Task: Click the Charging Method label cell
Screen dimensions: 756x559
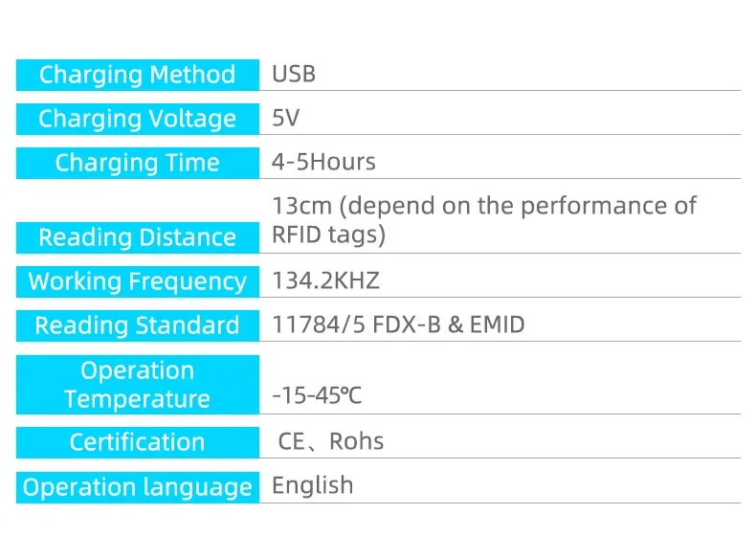Action: click(137, 76)
